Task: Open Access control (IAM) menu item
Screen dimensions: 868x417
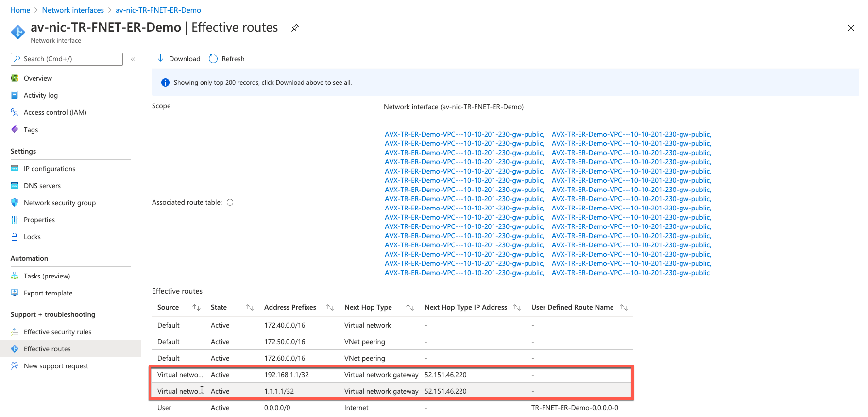Action: 55,112
